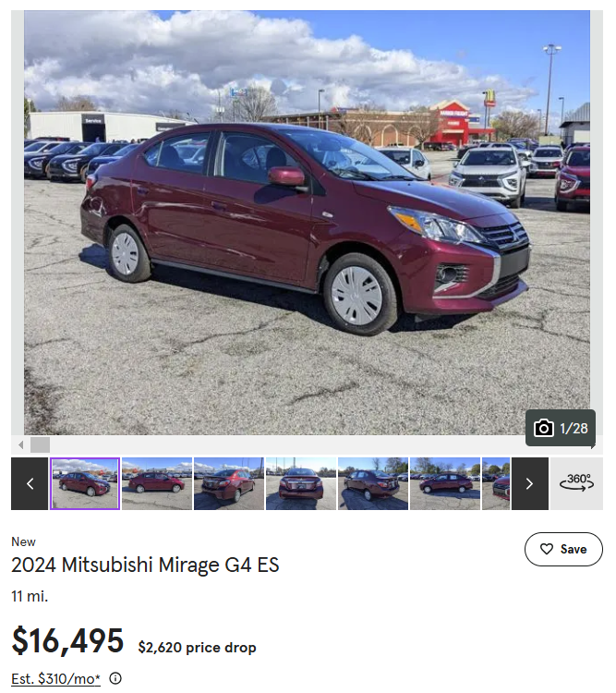Save this Mitsubishi Mirage listing
The width and height of the screenshot is (616, 693).
(x=563, y=549)
